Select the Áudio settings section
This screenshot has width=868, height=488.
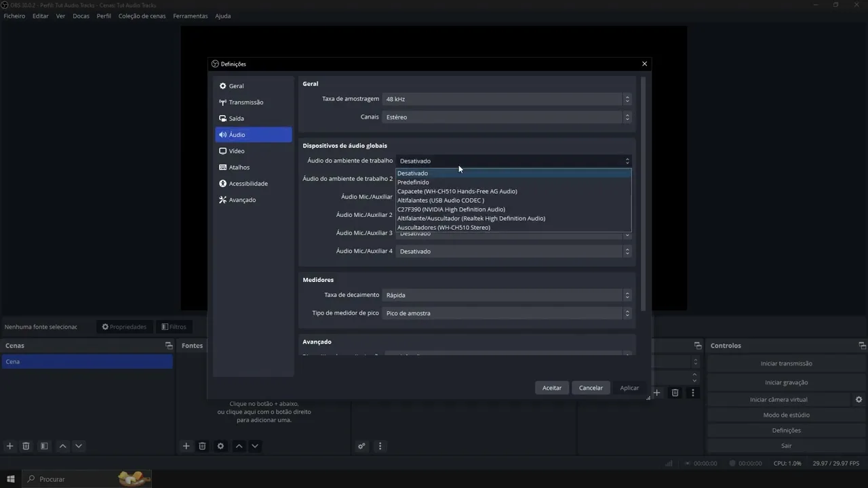pos(253,135)
